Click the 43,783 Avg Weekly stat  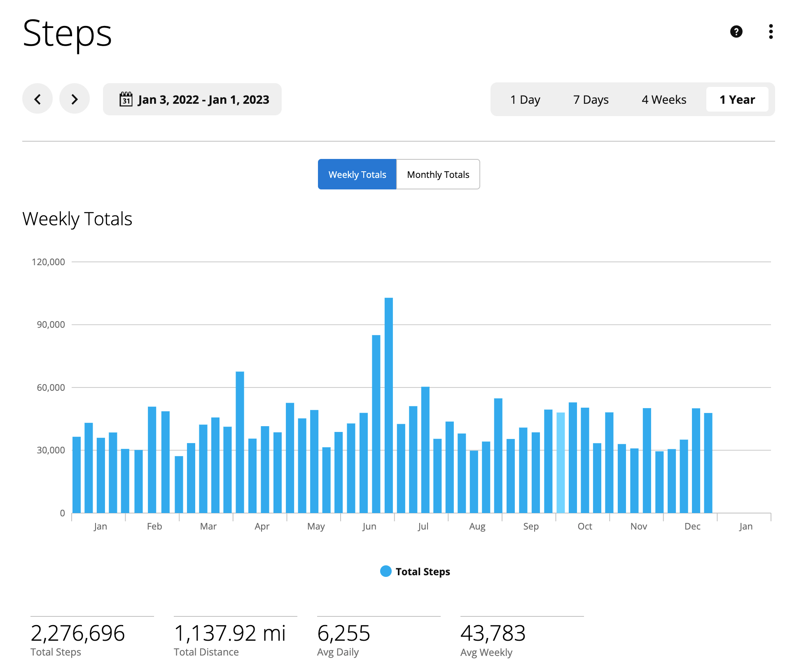click(493, 633)
